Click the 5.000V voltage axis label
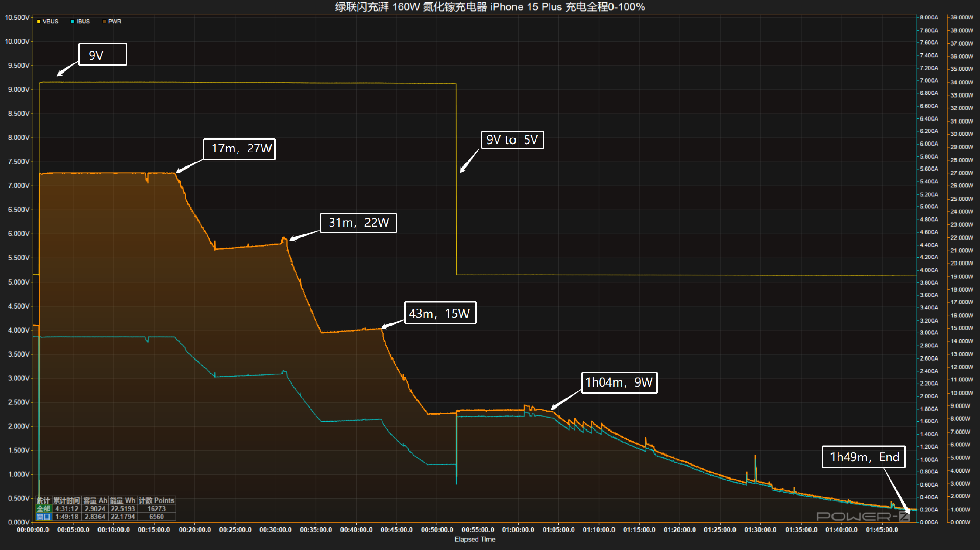Viewport: 980px width, 550px height. (x=18, y=282)
